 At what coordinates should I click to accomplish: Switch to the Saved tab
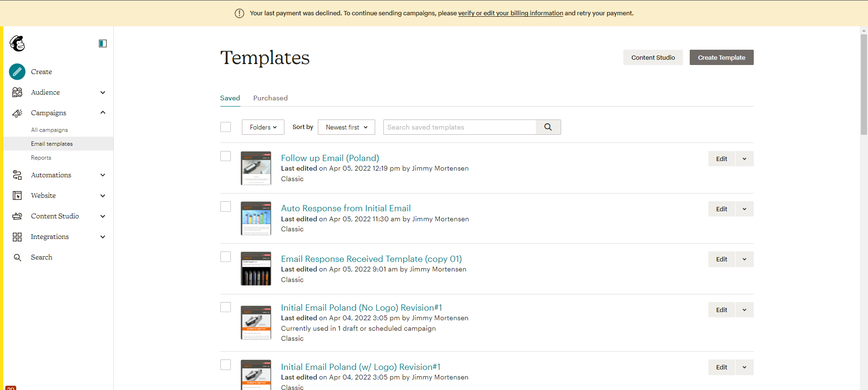coord(230,98)
